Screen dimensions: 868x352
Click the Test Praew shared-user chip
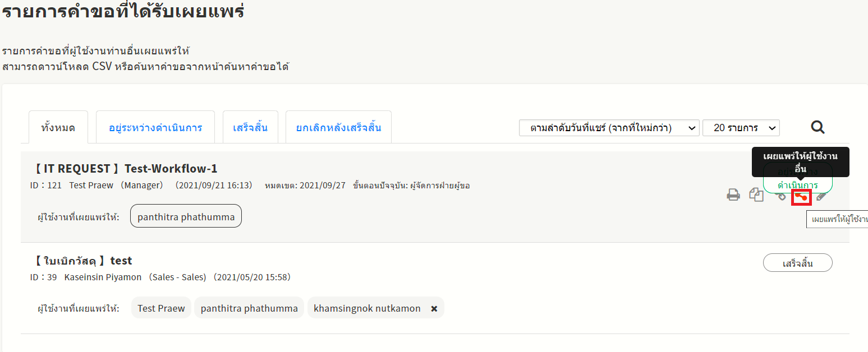[161, 308]
